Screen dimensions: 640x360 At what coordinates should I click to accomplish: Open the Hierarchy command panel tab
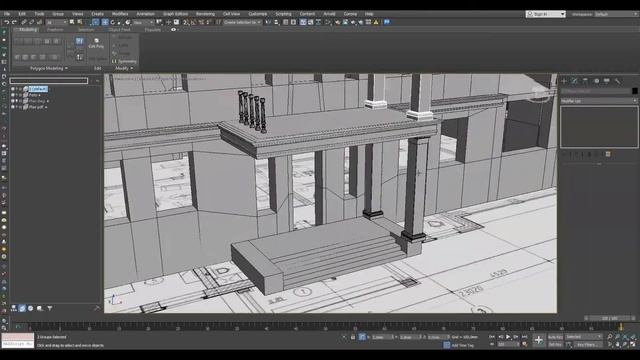(585, 81)
